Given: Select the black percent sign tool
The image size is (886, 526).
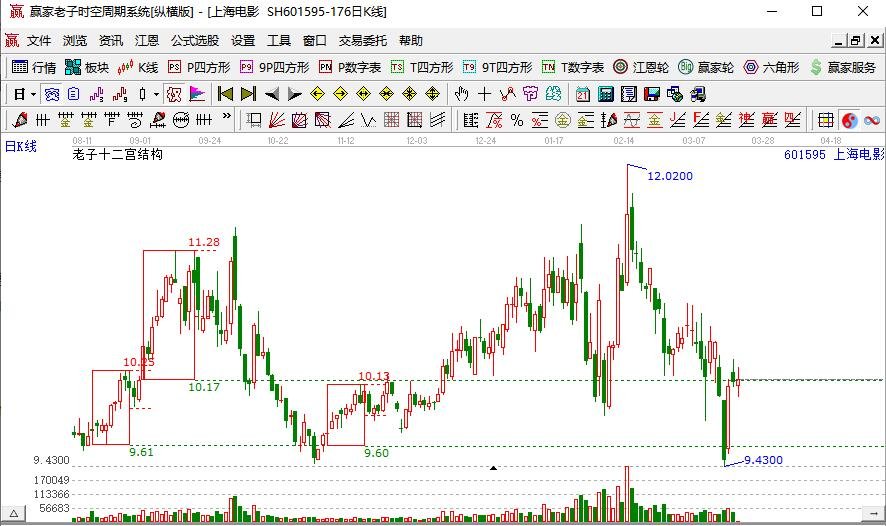Looking at the screenshot, I should click(516, 120).
